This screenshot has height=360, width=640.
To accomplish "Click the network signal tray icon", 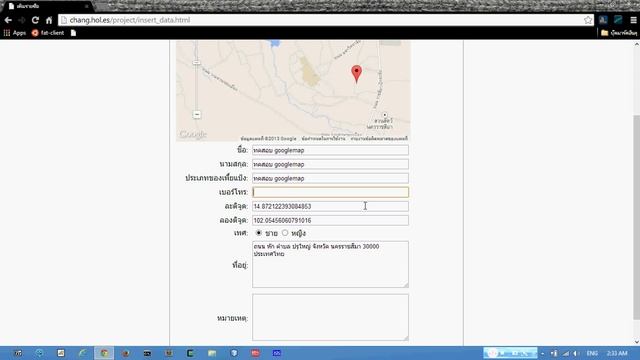I will pos(565,353).
